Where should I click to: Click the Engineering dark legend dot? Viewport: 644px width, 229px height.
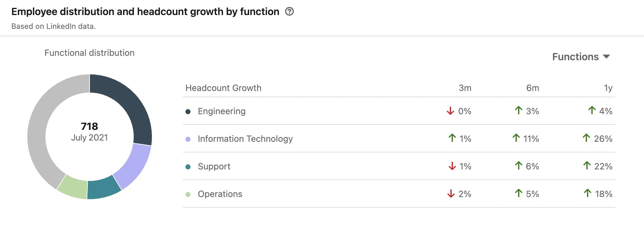coord(188,112)
